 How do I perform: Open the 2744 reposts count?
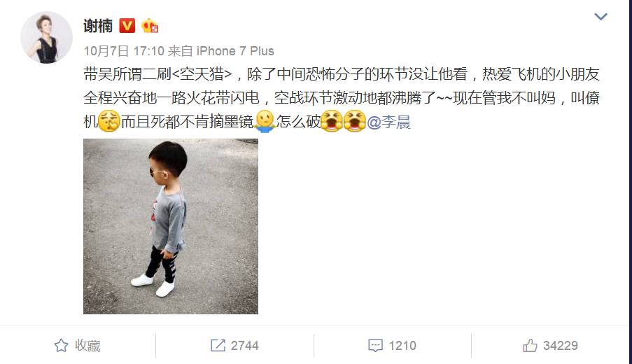(245, 346)
